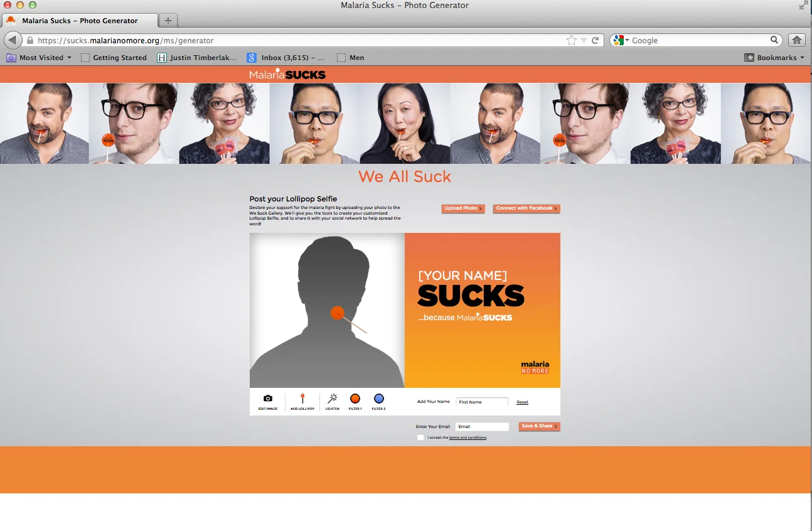
Task: Open the terms and conditions link
Action: point(467,437)
